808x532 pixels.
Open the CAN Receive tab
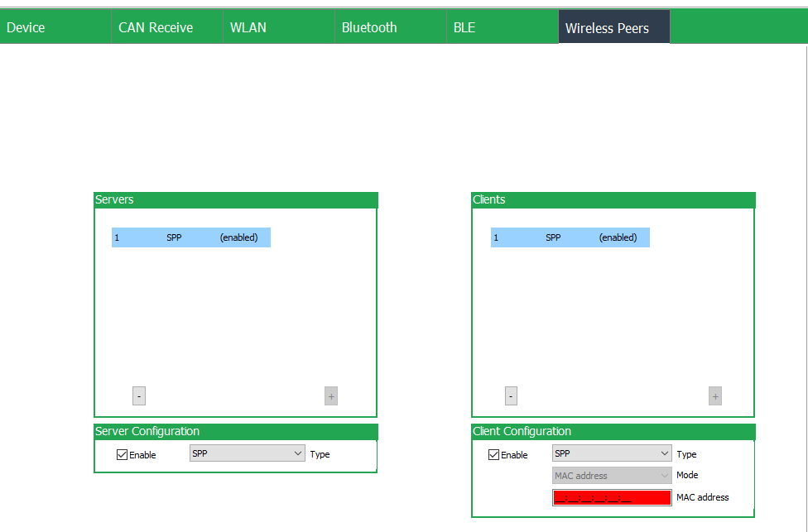coord(155,26)
